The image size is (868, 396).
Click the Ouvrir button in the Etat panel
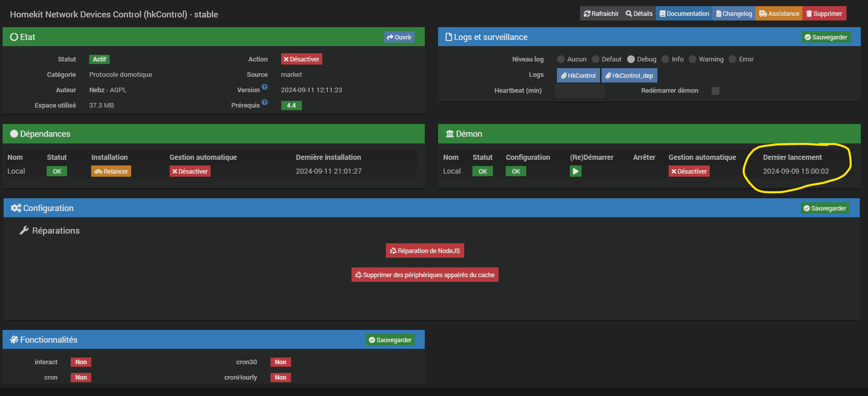[399, 37]
